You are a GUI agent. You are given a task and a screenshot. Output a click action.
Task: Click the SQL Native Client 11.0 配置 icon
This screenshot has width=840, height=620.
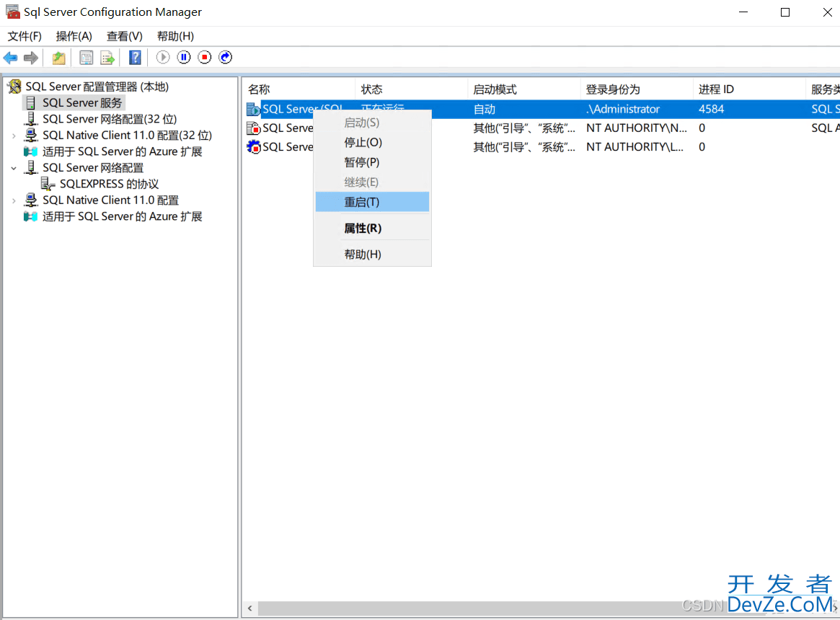pyautogui.click(x=31, y=200)
